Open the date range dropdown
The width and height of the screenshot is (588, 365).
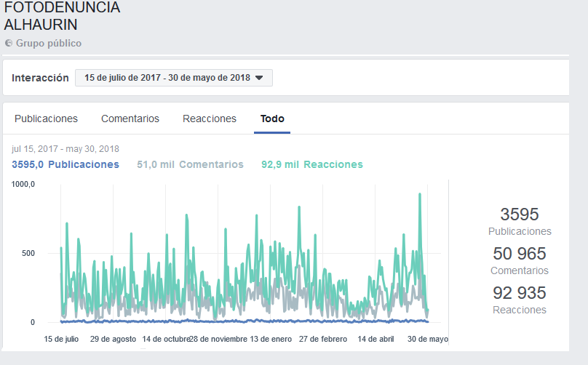(x=174, y=78)
